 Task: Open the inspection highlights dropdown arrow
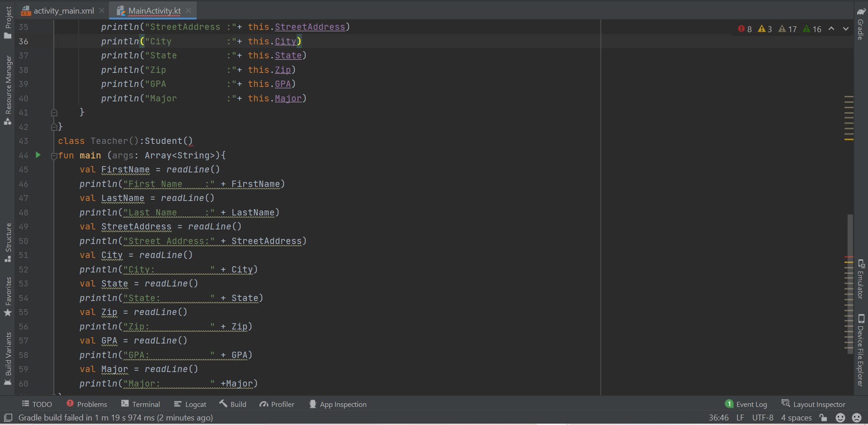[845, 29]
